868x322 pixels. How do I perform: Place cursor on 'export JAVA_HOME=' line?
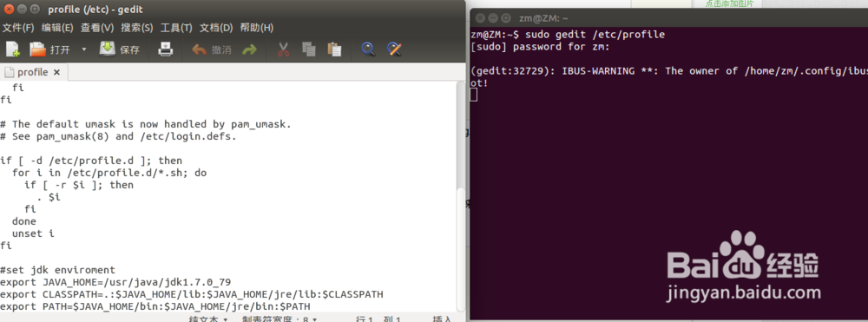(x=115, y=282)
